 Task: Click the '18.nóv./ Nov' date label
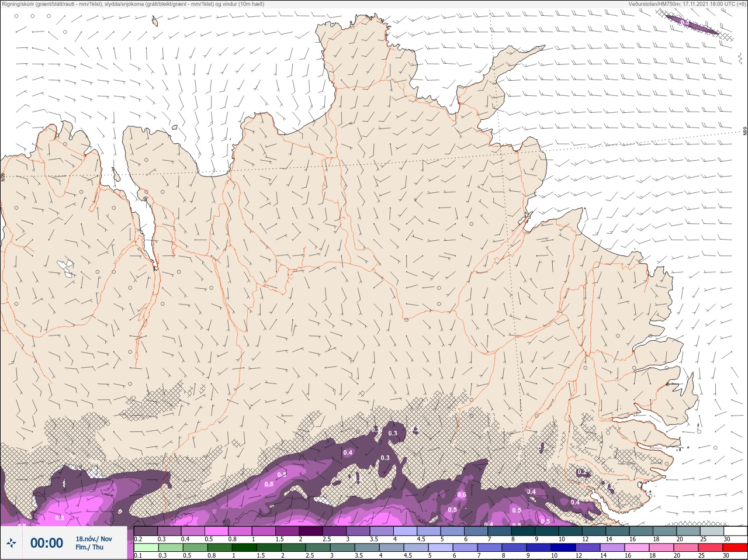point(93,539)
